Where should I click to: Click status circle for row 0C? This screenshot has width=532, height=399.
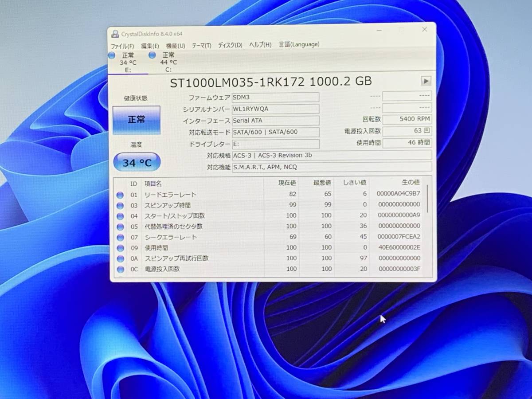[x=120, y=270]
